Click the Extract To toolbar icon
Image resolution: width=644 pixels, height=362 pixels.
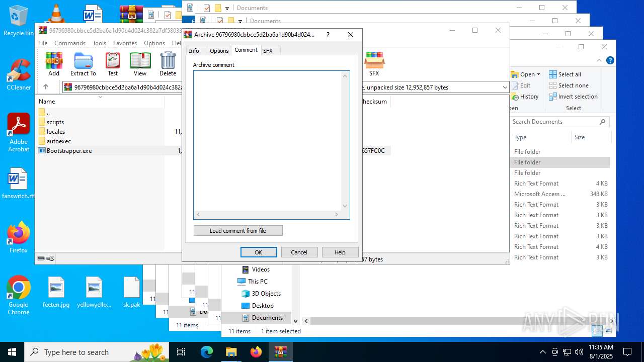click(x=83, y=64)
